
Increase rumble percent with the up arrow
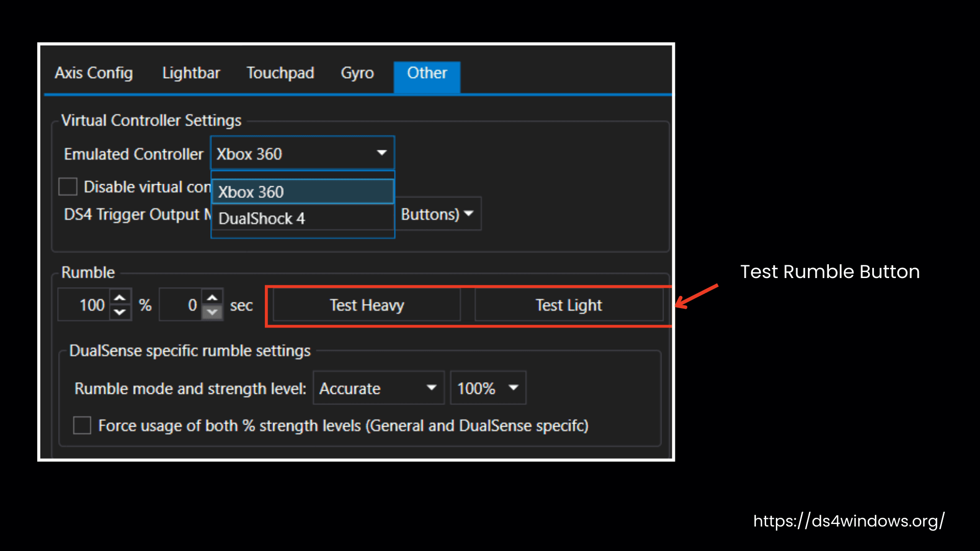(120, 297)
